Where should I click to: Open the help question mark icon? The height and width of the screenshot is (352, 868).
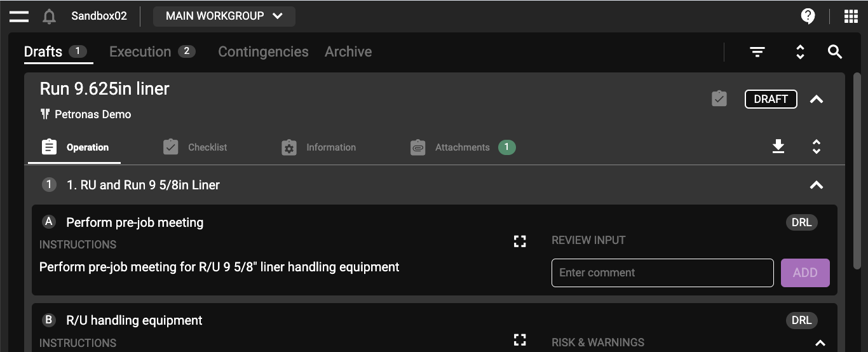[808, 17]
